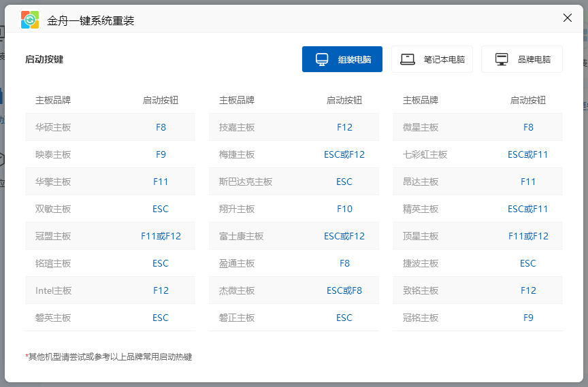Click the F11或F12 hotkey for 冠盟主板
The height and width of the screenshot is (387, 588).
(161, 236)
